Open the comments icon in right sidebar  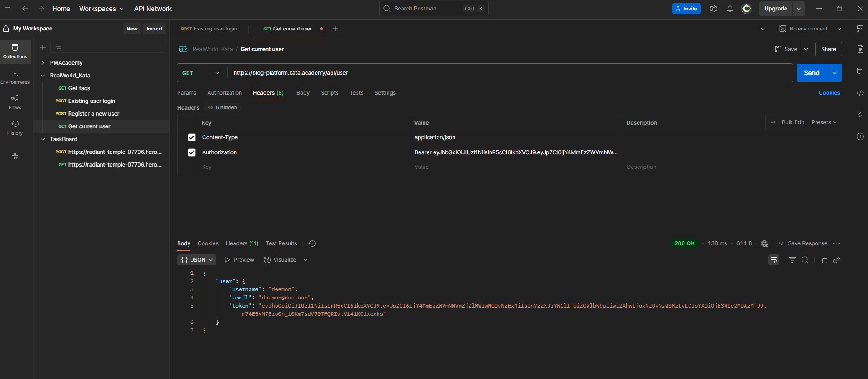(860, 71)
